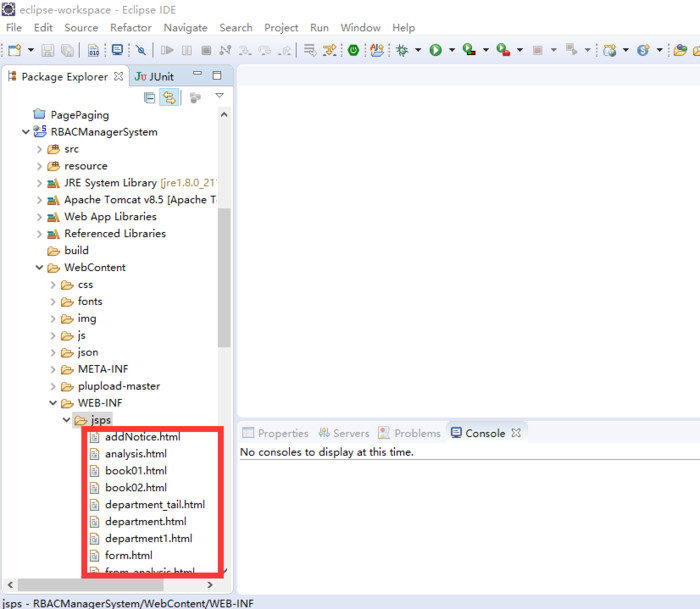Click the Drop to Frame icon
The height and width of the screenshot is (609, 700).
tap(310, 50)
